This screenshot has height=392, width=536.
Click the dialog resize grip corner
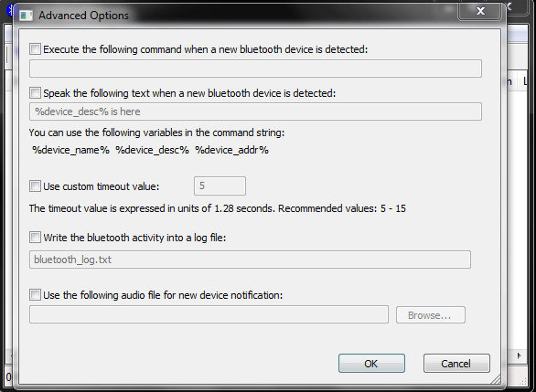coord(495,378)
